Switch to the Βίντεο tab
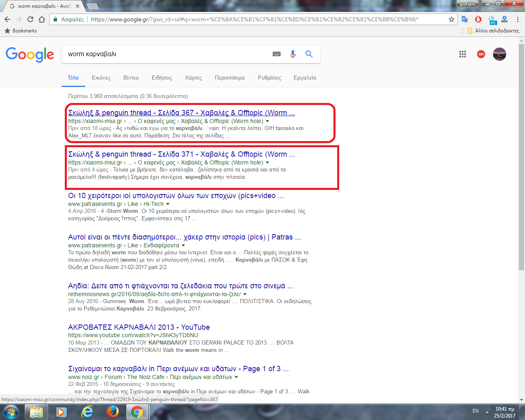Viewport: 525px width, 420px height. [131, 78]
